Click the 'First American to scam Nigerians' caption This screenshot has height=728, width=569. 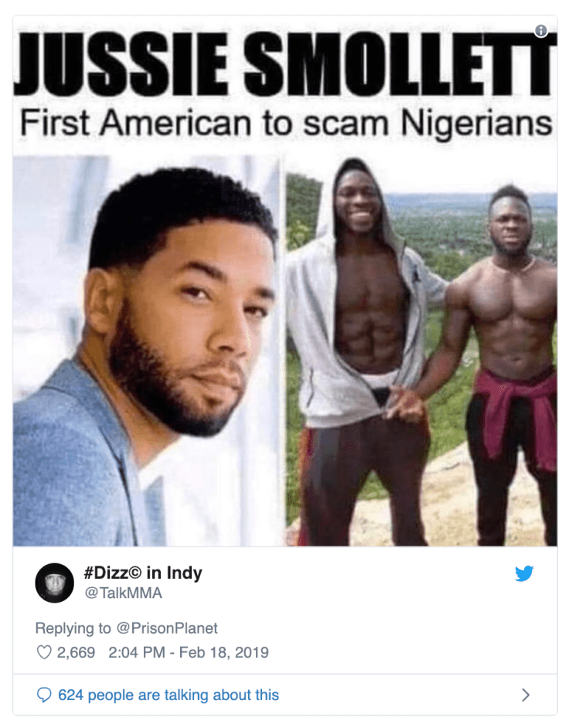(286, 124)
